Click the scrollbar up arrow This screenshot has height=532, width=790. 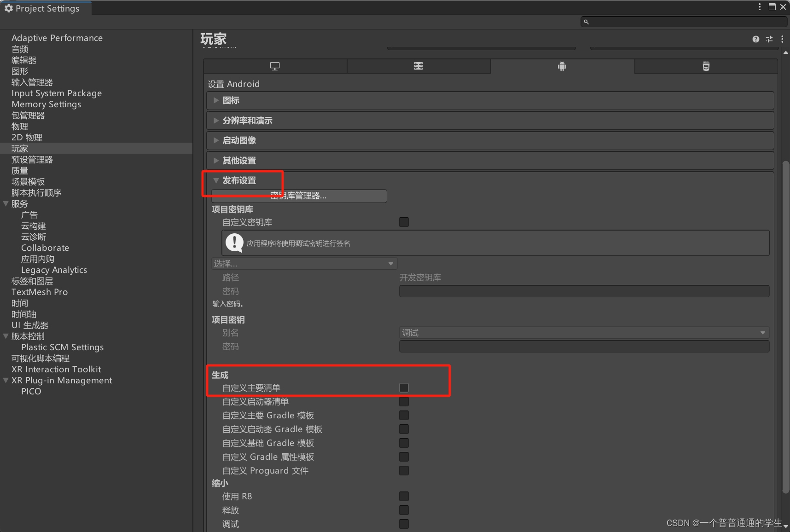point(786,52)
